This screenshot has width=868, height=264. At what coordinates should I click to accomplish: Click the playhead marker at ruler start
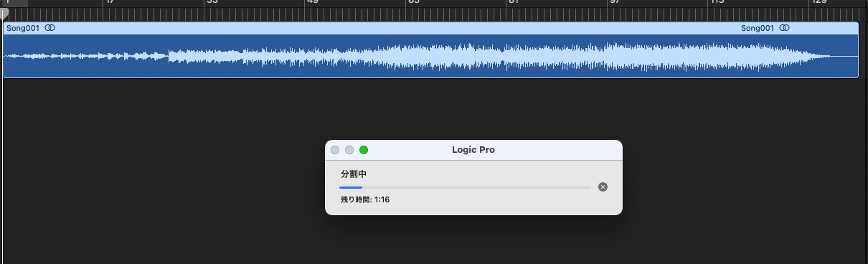[x=4, y=14]
